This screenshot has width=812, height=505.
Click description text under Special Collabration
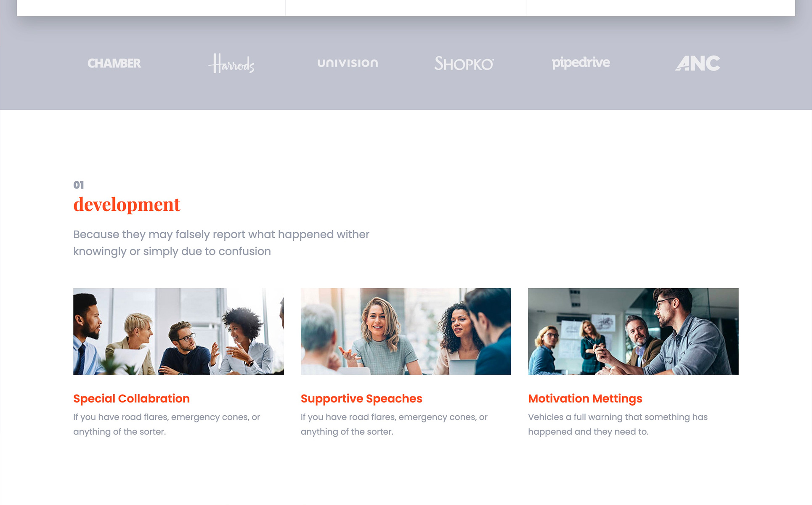(x=167, y=424)
